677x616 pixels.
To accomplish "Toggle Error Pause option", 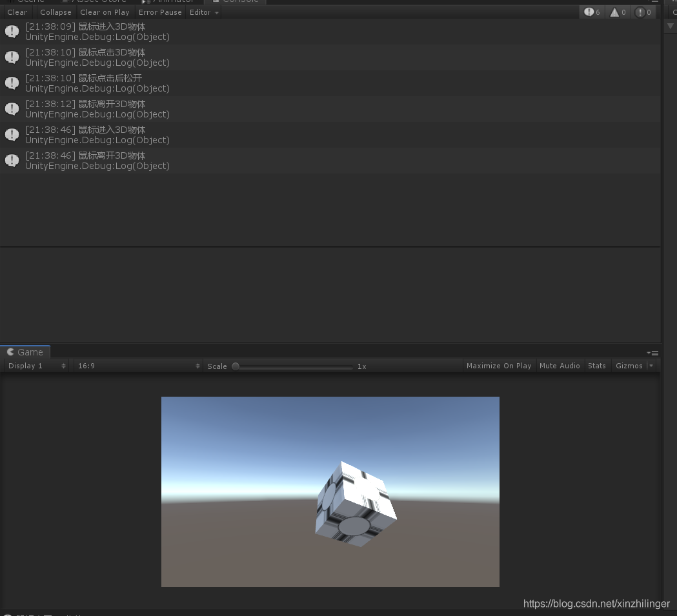I will tap(160, 12).
